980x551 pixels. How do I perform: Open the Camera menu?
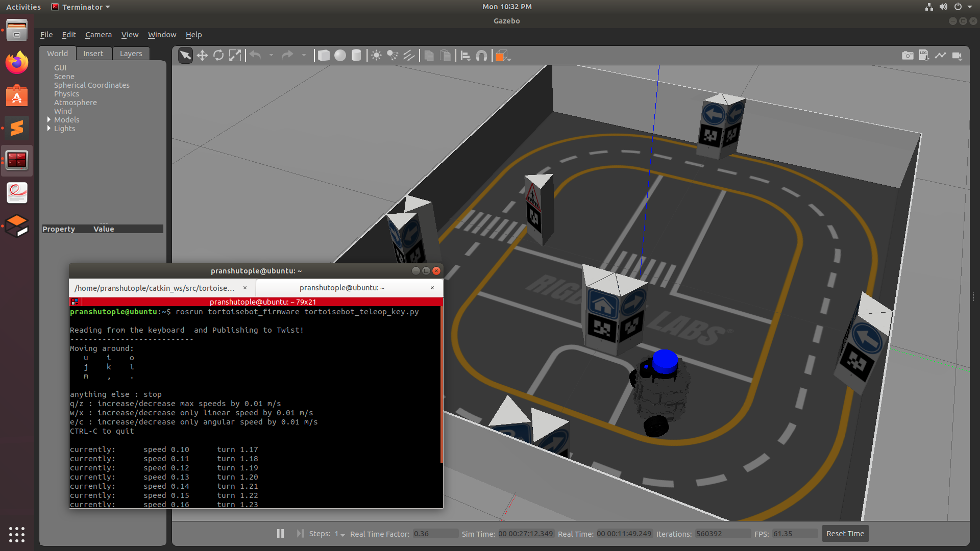point(98,35)
